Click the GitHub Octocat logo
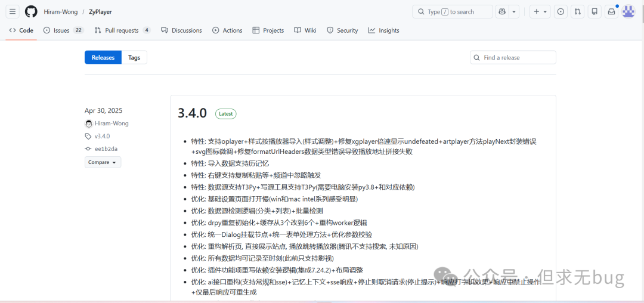This screenshot has width=644, height=303. [x=31, y=11]
